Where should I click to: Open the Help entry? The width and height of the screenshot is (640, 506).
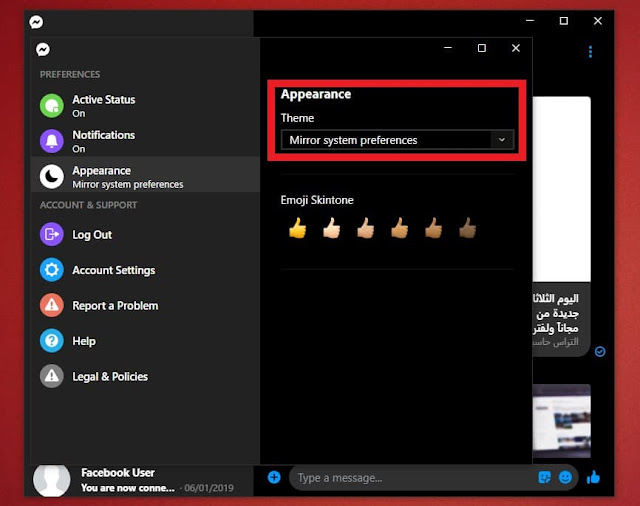point(145,341)
